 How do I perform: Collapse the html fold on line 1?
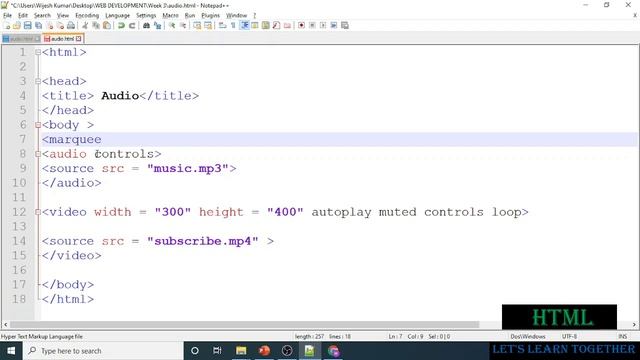pos(38,52)
